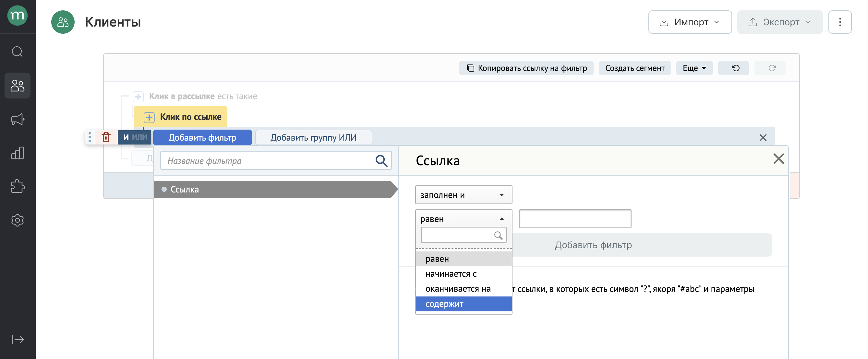Select оканчивается на option
Viewport: 868px width, 359px height.
pos(463,289)
